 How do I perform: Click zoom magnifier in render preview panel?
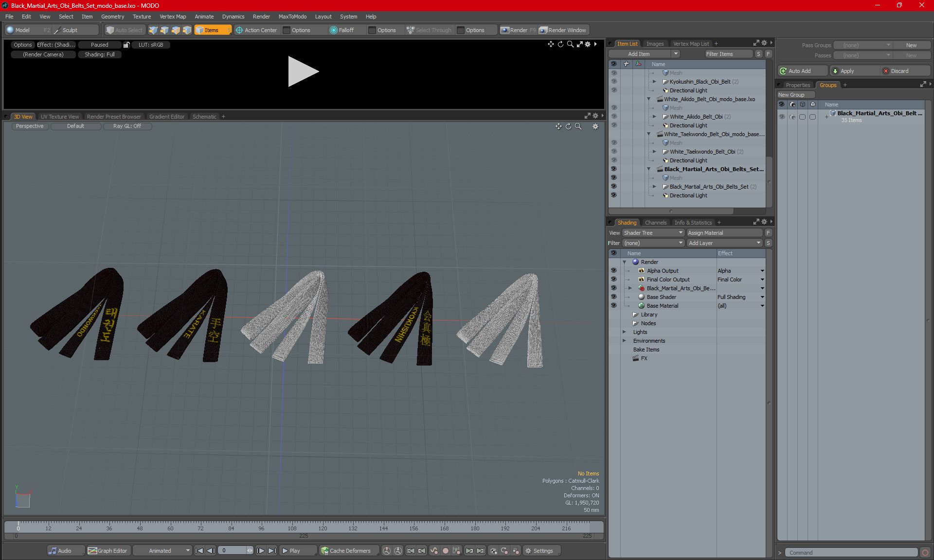point(570,44)
